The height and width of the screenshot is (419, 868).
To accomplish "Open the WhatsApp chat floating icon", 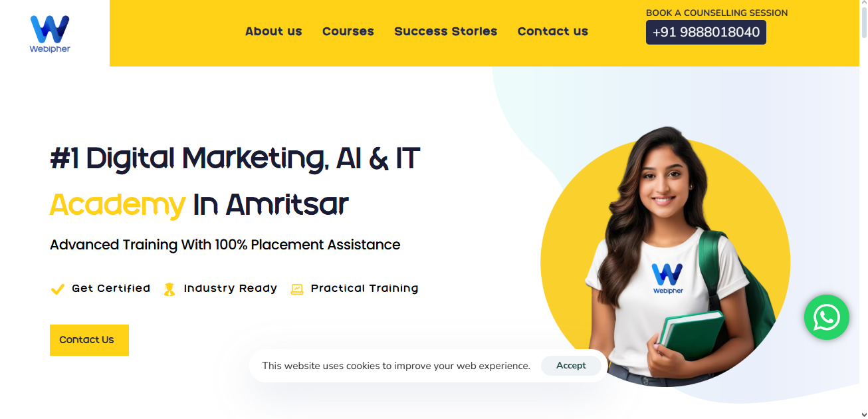I will [826, 317].
